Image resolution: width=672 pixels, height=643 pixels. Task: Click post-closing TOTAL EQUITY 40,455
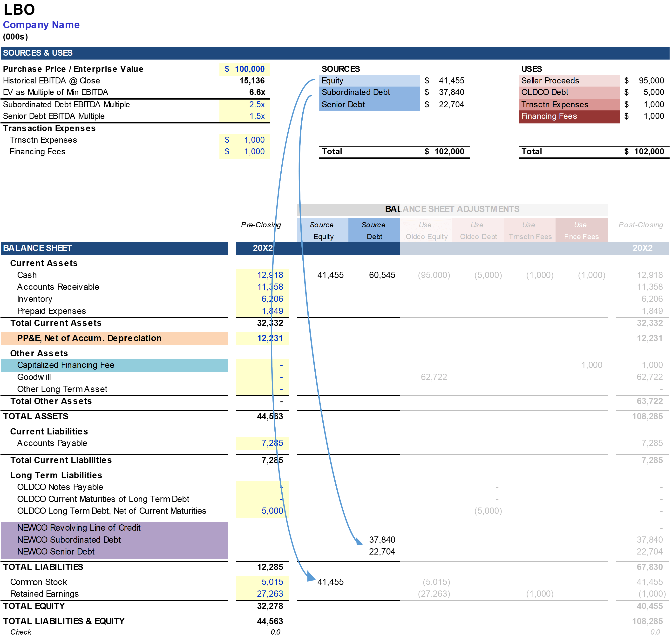click(650, 606)
